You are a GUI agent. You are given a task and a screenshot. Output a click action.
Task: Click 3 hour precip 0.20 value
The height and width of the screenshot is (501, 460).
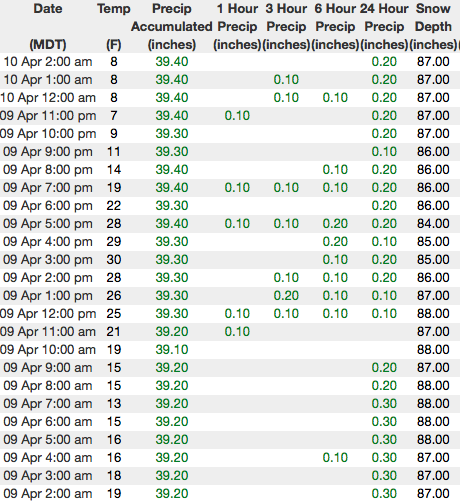tap(286, 296)
